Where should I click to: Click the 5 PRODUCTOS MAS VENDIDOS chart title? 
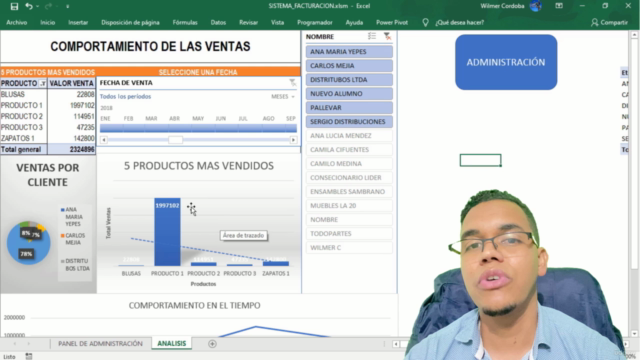[x=199, y=166]
